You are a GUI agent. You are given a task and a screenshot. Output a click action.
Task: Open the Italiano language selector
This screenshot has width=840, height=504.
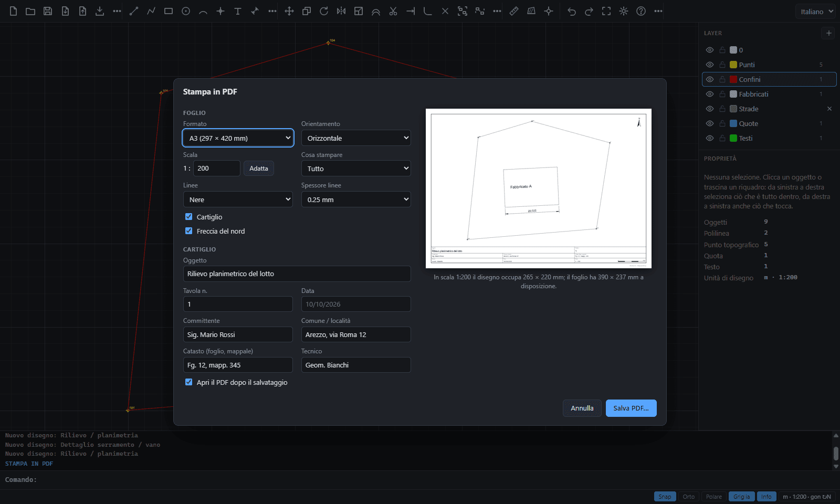pos(815,12)
